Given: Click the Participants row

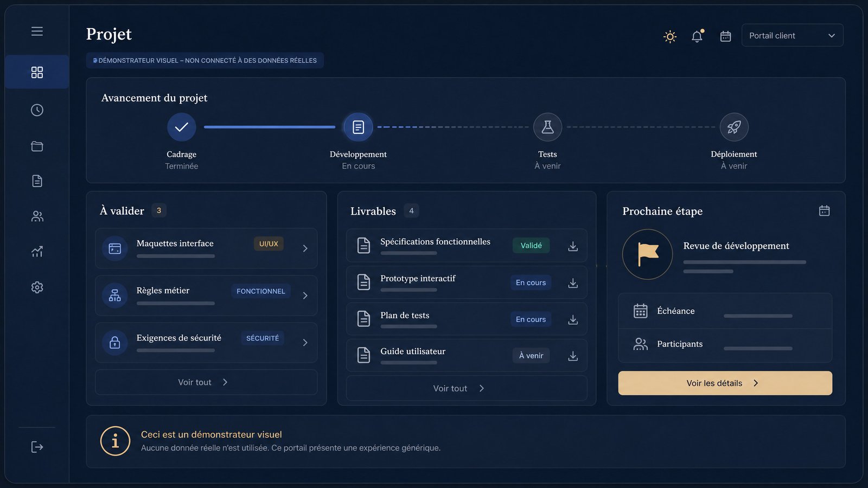Looking at the screenshot, I should (725, 344).
